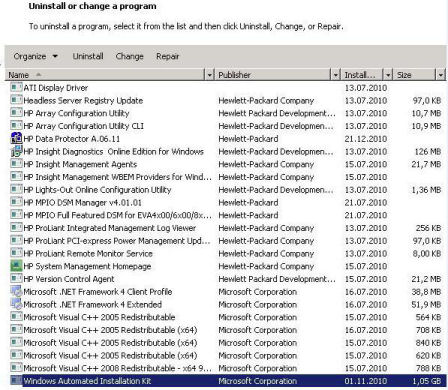Select HP ProLiant Remote Monitor Service entry
The height and width of the screenshot is (390, 448).
point(88,253)
